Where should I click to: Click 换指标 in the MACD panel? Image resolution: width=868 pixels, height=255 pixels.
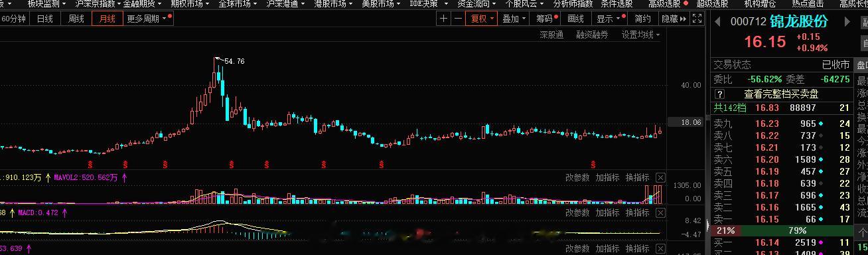click(637, 212)
